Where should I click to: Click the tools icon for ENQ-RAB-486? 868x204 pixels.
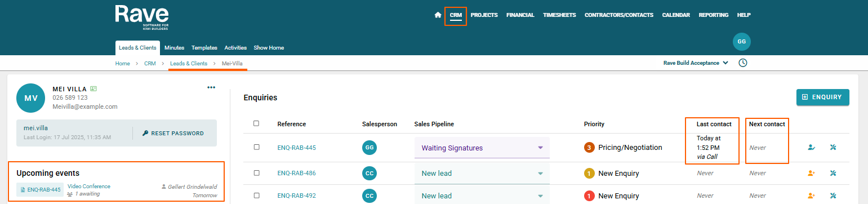(x=833, y=173)
